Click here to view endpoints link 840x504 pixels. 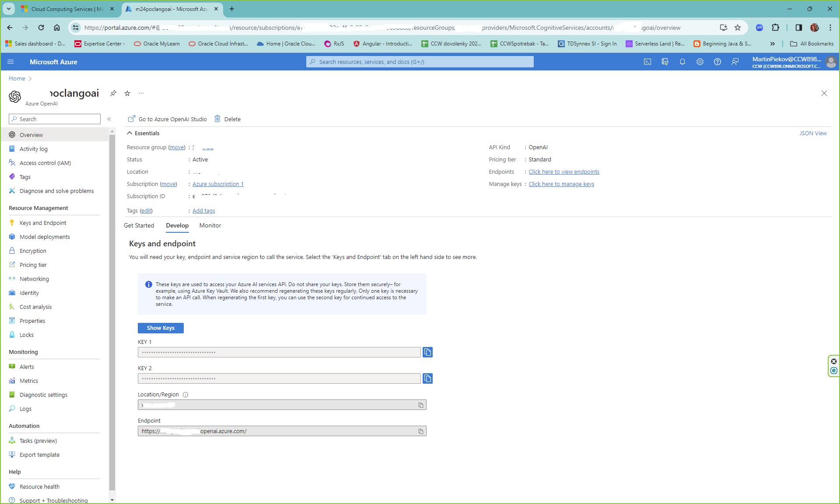coord(563,172)
